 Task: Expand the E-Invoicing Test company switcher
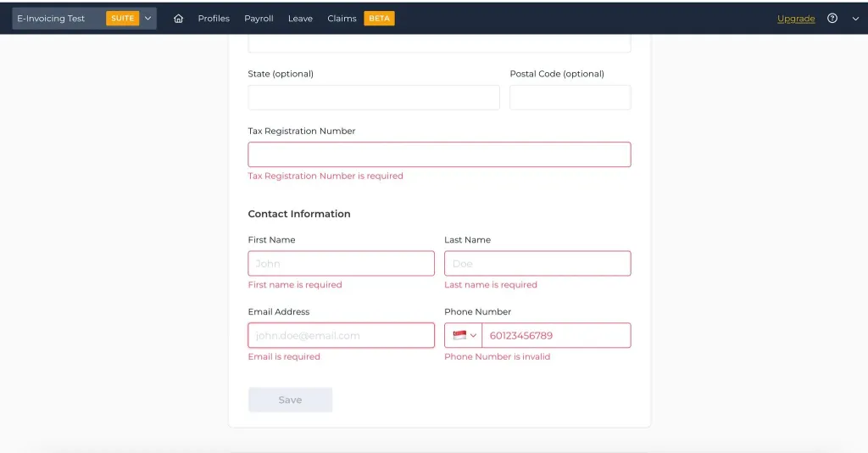[147, 19]
